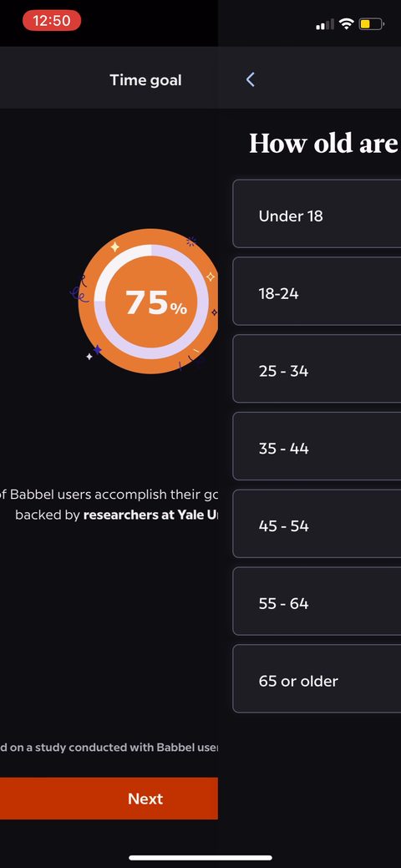The image size is (401, 868).
Task: Tap the cellular signal bars icon
Action: (x=325, y=24)
